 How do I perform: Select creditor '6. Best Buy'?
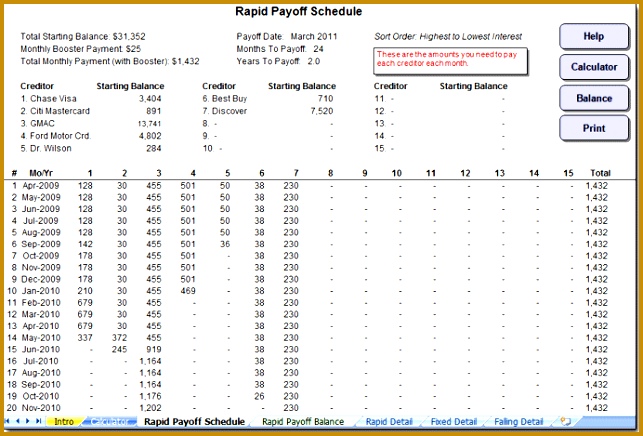tap(225, 98)
